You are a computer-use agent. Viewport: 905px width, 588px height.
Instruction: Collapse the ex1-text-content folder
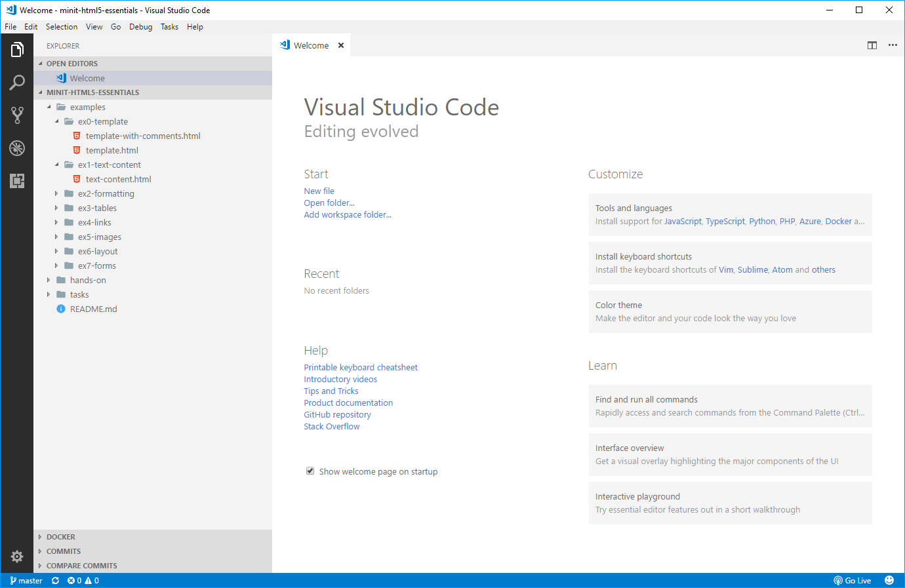56,165
